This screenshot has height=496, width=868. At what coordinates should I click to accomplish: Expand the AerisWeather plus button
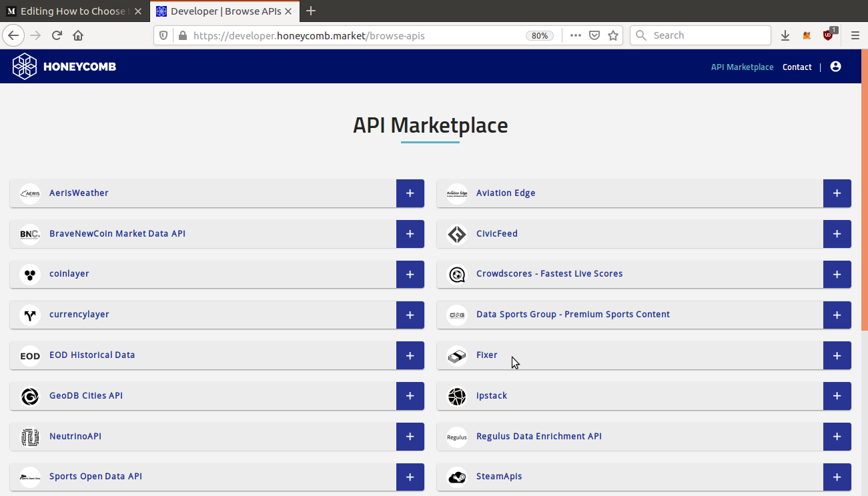410,193
